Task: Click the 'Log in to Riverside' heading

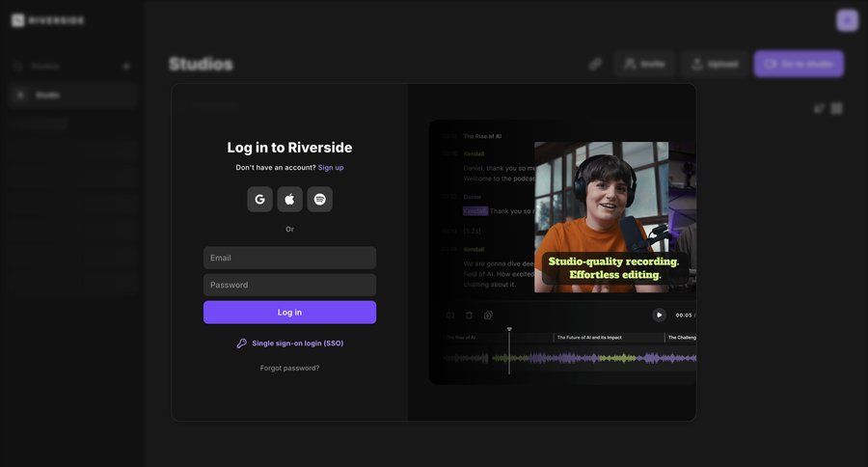Action: pyautogui.click(x=289, y=148)
